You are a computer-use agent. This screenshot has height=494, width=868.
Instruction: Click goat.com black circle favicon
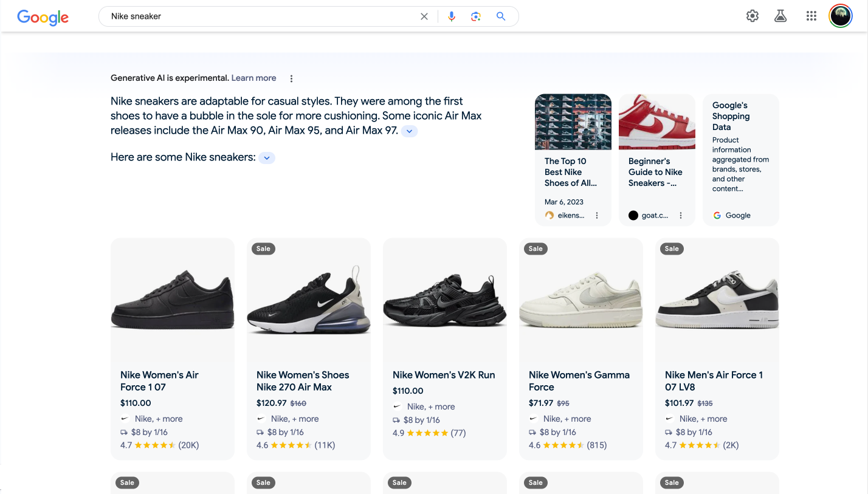click(x=633, y=215)
